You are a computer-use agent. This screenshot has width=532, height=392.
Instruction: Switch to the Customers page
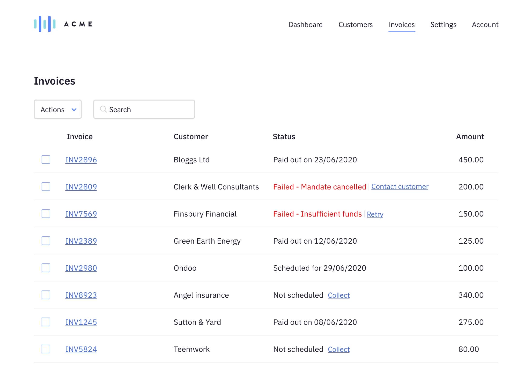coord(355,25)
